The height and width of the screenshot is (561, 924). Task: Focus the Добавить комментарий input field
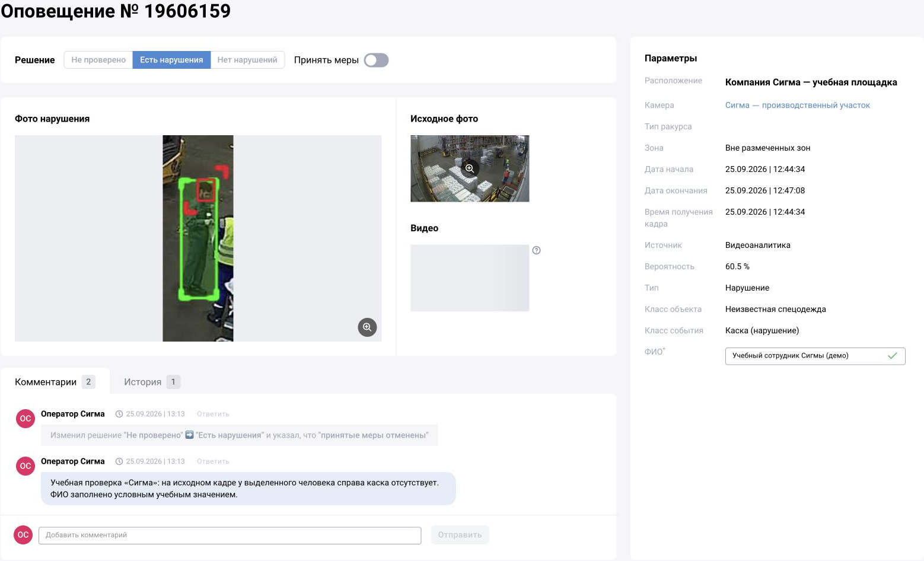point(230,535)
